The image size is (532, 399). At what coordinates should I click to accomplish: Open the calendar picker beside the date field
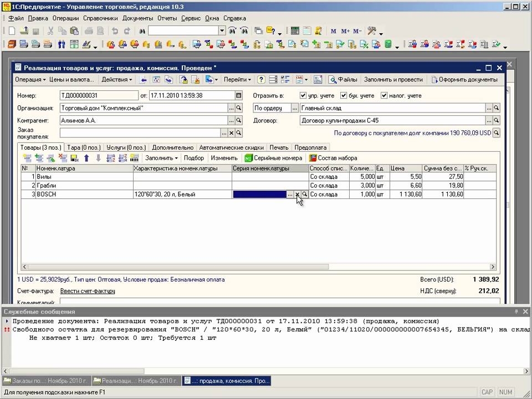(x=239, y=95)
